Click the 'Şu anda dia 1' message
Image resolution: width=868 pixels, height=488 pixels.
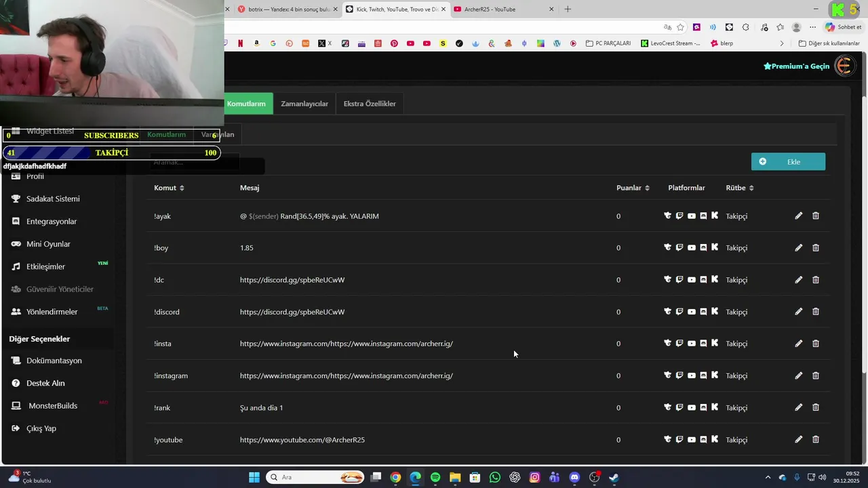(261, 408)
